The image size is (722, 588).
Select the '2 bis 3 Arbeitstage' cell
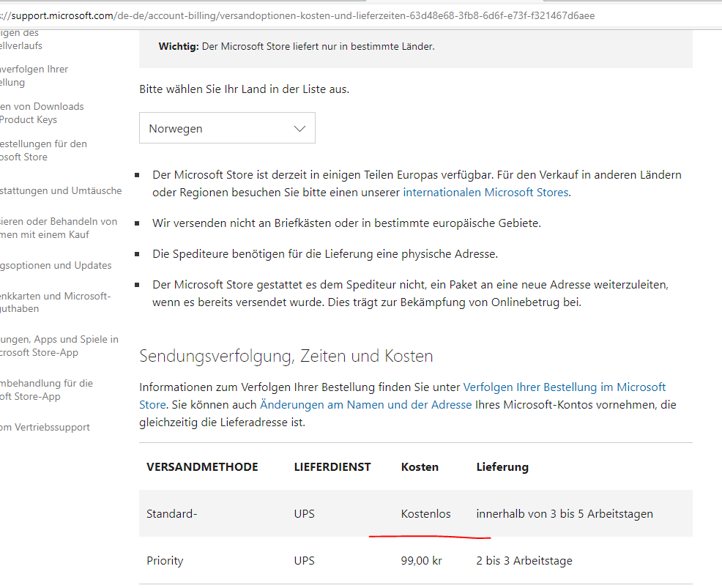524,561
